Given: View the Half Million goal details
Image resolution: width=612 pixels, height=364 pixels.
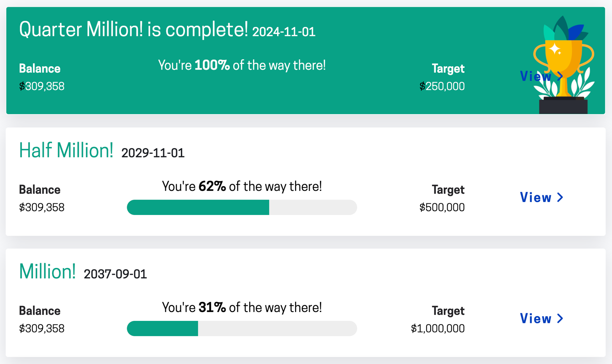Looking at the screenshot, I should [x=535, y=198].
